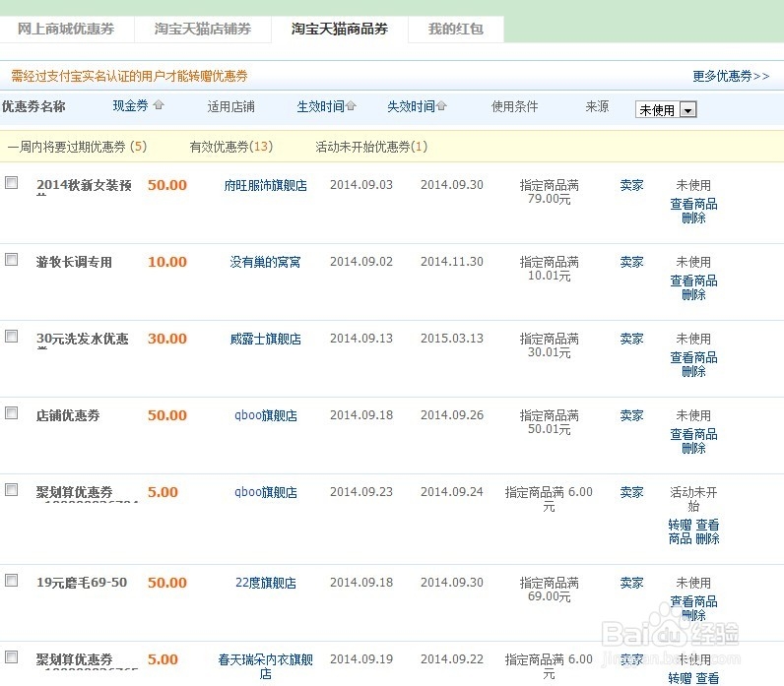Sort by 生效时间 arrow icon

coord(351,105)
